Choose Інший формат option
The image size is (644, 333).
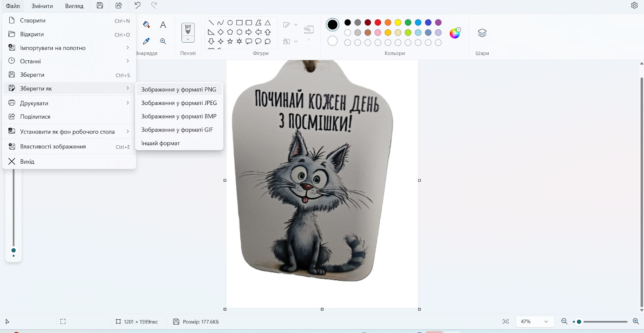[x=179, y=143]
